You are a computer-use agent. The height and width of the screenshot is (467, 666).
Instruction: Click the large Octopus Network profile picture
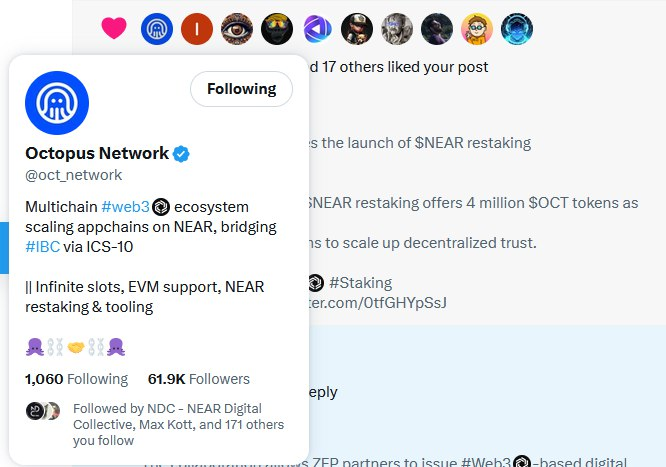(57, 103)
